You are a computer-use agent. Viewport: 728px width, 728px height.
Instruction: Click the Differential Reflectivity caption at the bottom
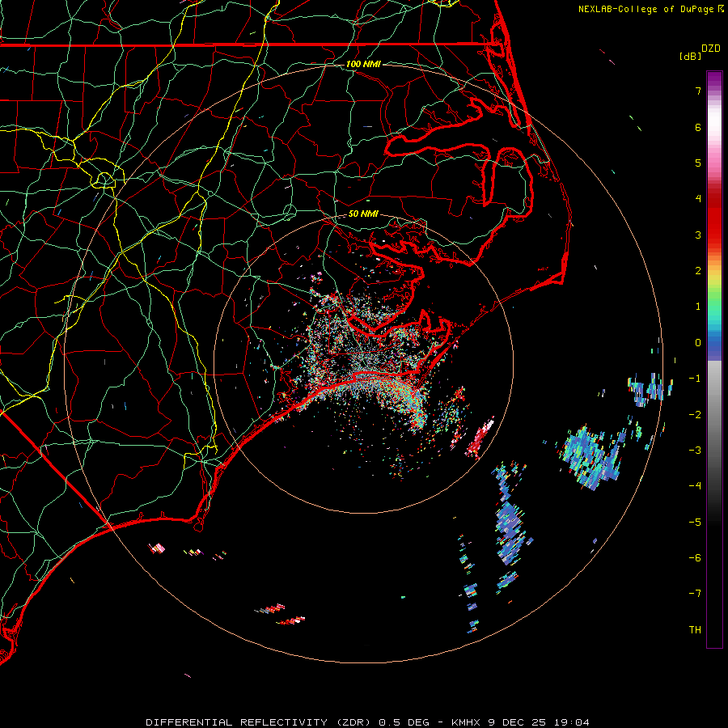tap(367, 722)
